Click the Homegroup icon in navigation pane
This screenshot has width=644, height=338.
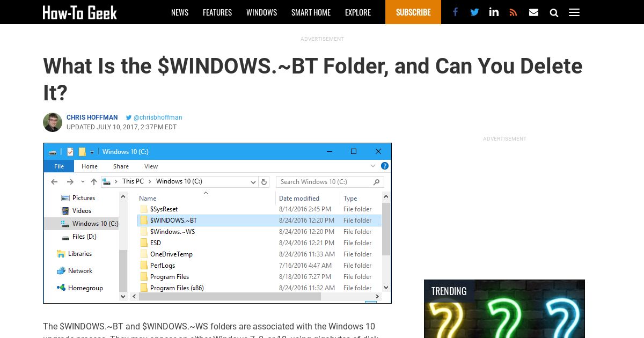coord(61,288)
